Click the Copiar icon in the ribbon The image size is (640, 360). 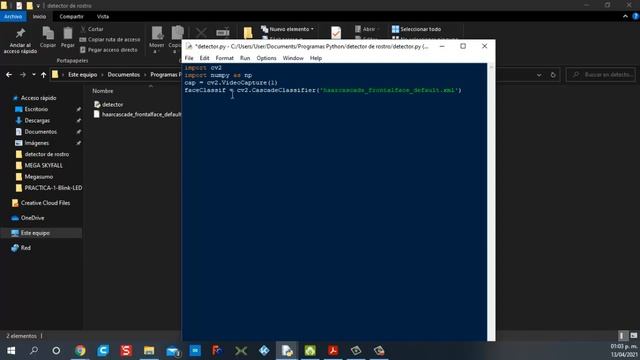(x=48, y=33)
